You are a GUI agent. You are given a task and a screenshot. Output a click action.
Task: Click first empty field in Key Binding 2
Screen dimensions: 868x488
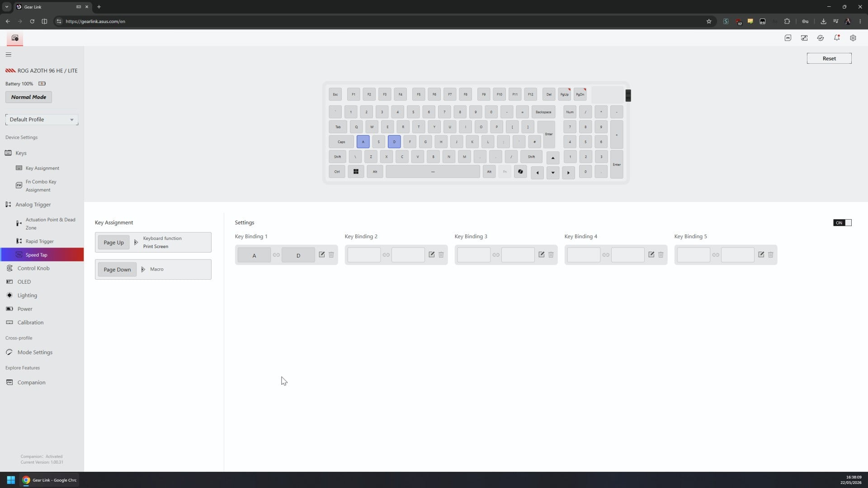click(x=364, y=255)
